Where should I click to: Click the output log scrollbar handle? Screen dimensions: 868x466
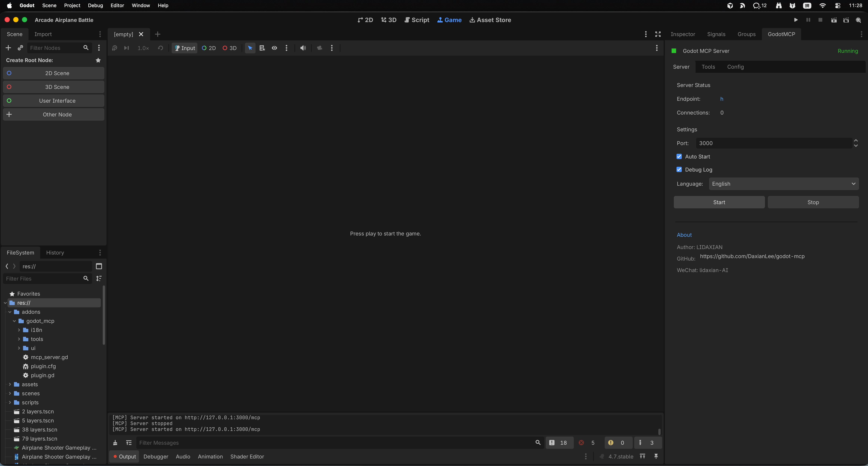coord(659,432)
